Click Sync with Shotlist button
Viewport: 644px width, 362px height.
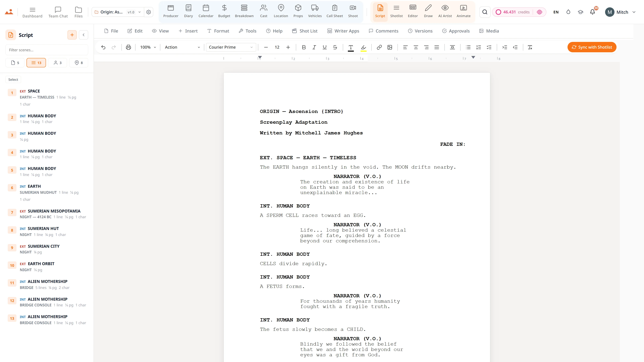click(592, 47)
